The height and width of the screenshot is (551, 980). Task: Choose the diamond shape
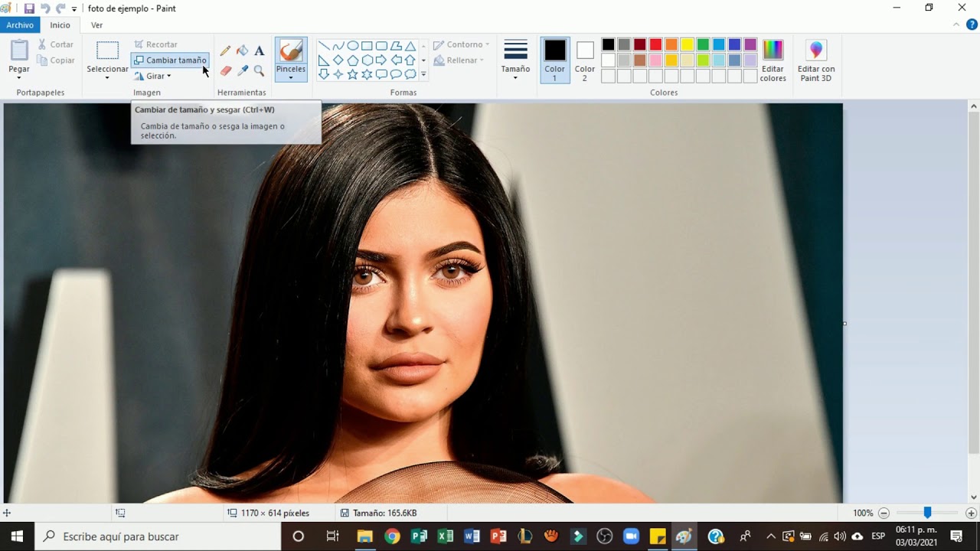(338, 60)
